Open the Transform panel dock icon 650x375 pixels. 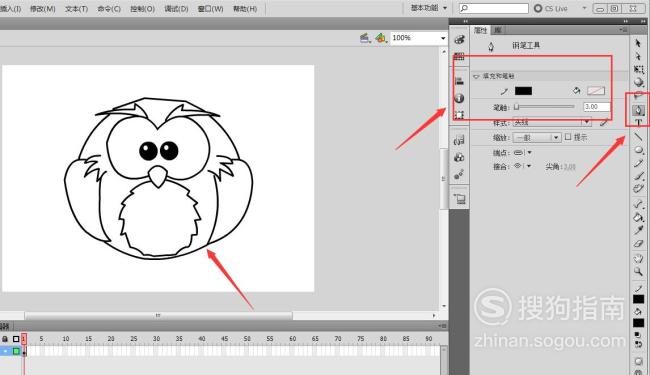(x=459, y=115)
